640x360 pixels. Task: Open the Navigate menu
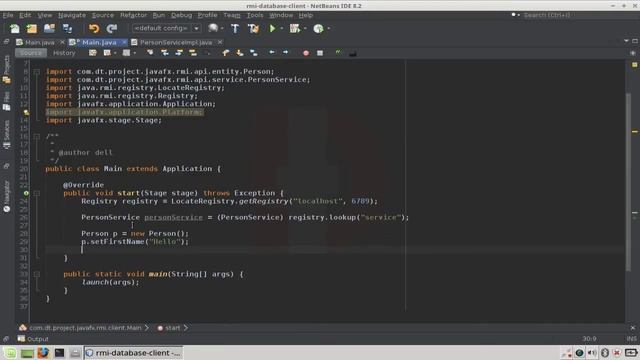pos(72,15)
